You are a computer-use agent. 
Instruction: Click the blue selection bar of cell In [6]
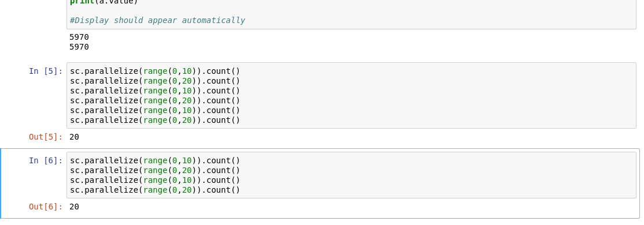(1, 183)
